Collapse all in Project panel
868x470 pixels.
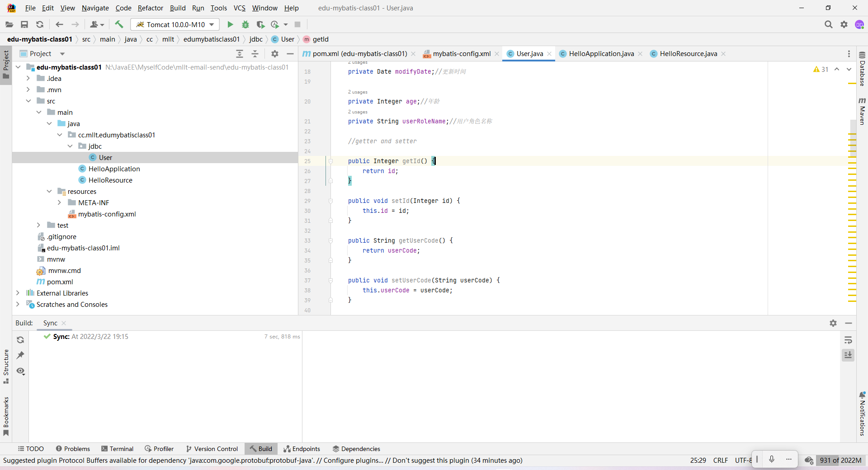point(255,54)
